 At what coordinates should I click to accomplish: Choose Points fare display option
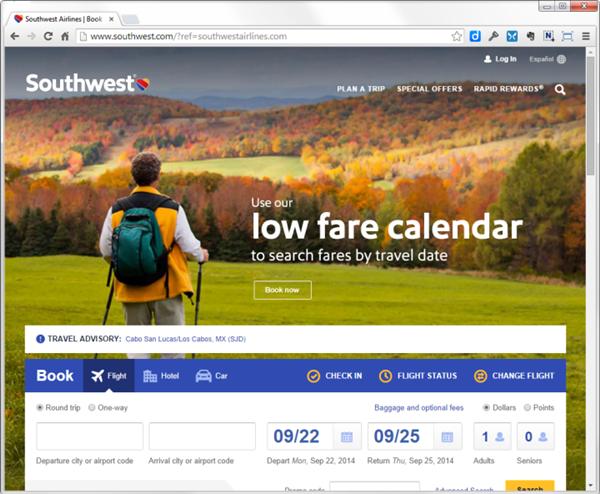[x=527, y=408]
